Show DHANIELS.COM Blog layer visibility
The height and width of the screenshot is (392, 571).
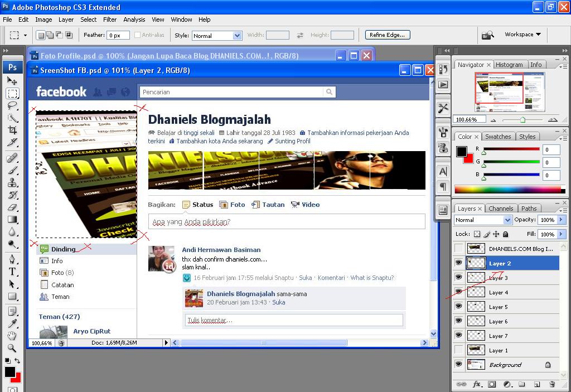pos(459,249)
